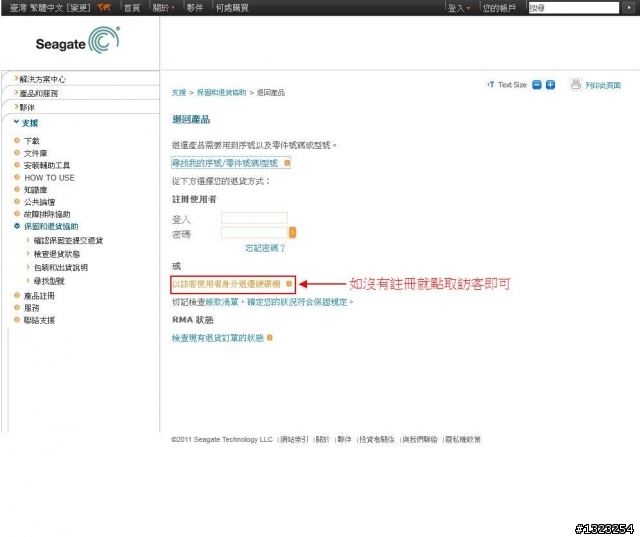The height and width of the screenshot is (537, 640).
Task: Focus the 登入 username field
Action: tap(254, 218)
